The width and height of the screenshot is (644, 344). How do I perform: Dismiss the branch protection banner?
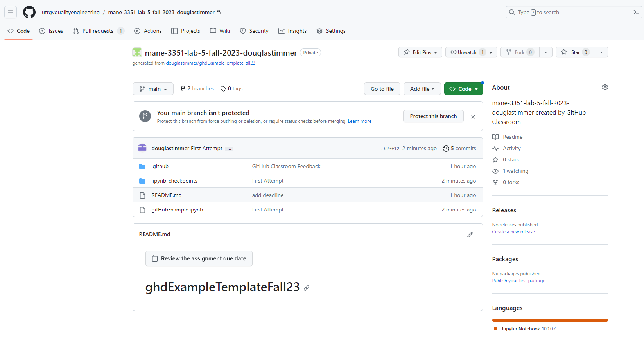pos(473,117)
